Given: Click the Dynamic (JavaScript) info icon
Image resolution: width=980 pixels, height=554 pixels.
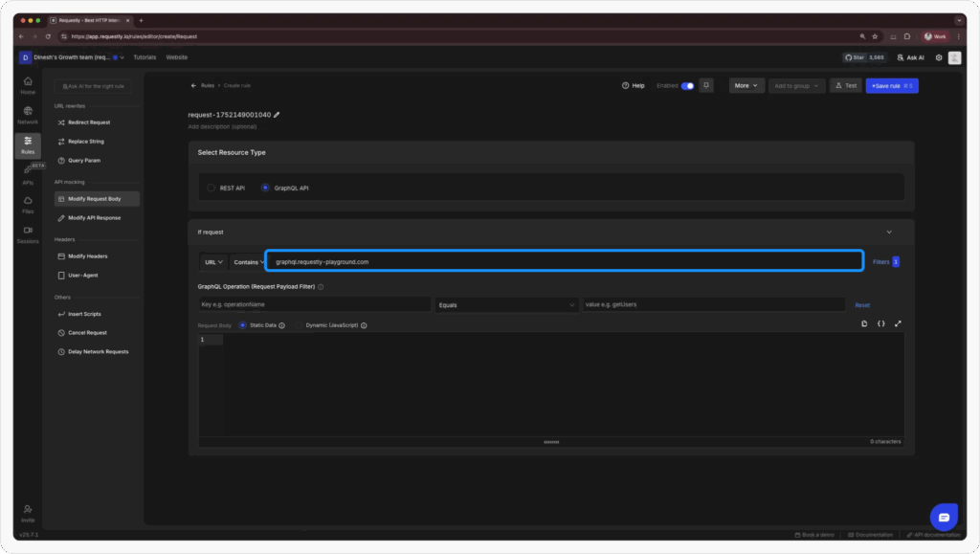Looking at the screenshot, I should click(x=364, y=325).
